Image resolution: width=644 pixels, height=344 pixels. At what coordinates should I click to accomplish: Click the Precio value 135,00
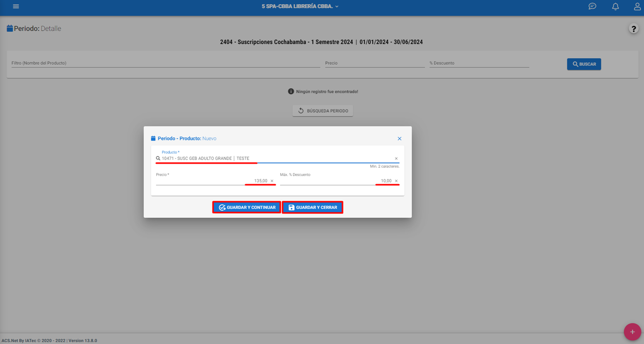[x=260, y=181]
